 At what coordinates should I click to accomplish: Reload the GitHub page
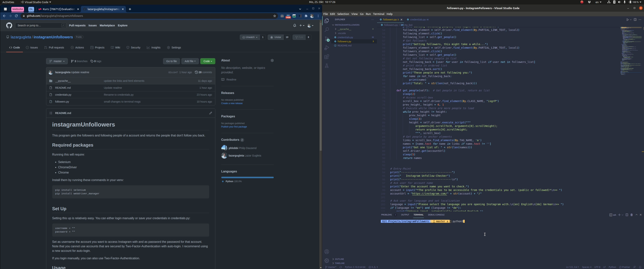[16, 16]
